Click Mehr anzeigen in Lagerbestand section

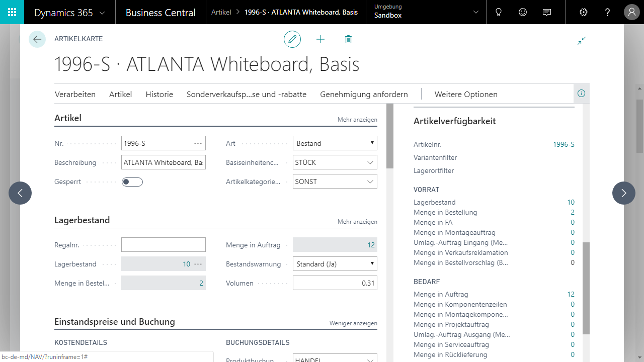(x=357, y=222)
